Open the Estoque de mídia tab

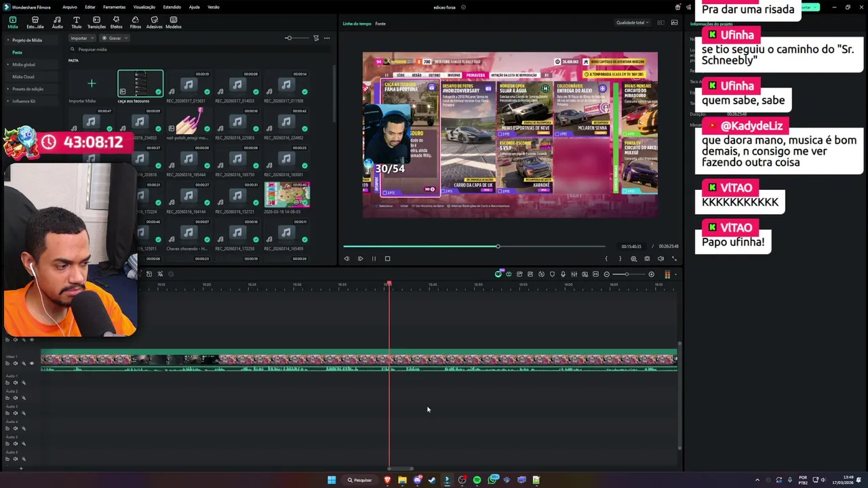coord(35,22)
